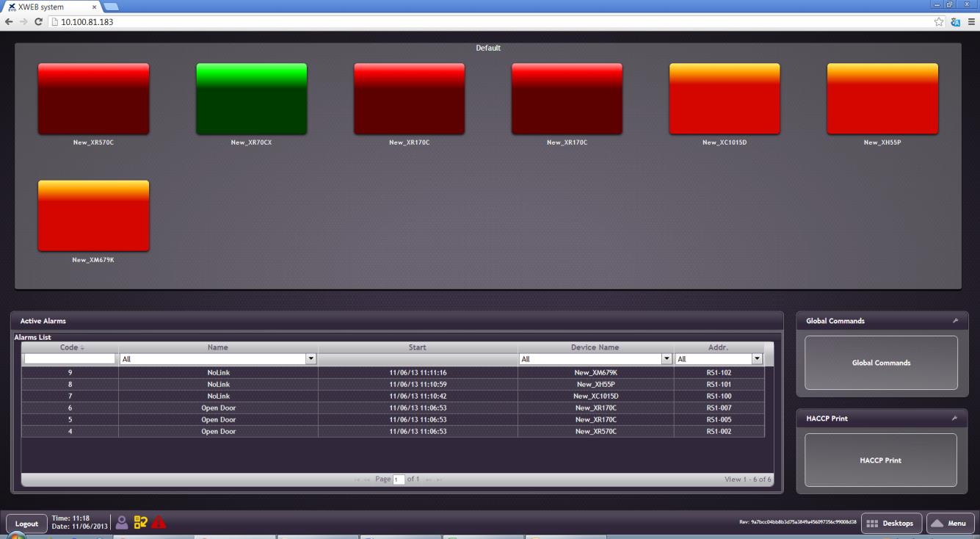Click the RS1-100 address cell
The image size is (980, 539).
719,396
